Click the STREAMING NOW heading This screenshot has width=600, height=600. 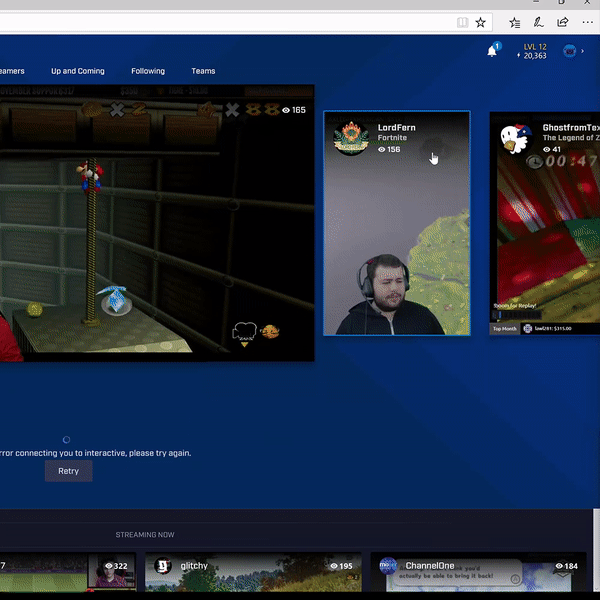(x=145, y=535)
